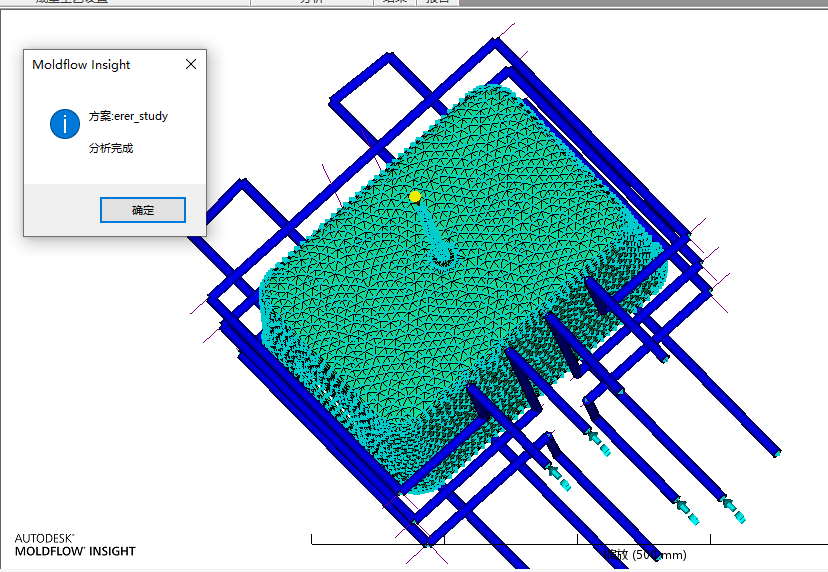Click the 缩放 (500 mm) scale label
This screenshot has height=572, width=828.
[x=645, y=555]
